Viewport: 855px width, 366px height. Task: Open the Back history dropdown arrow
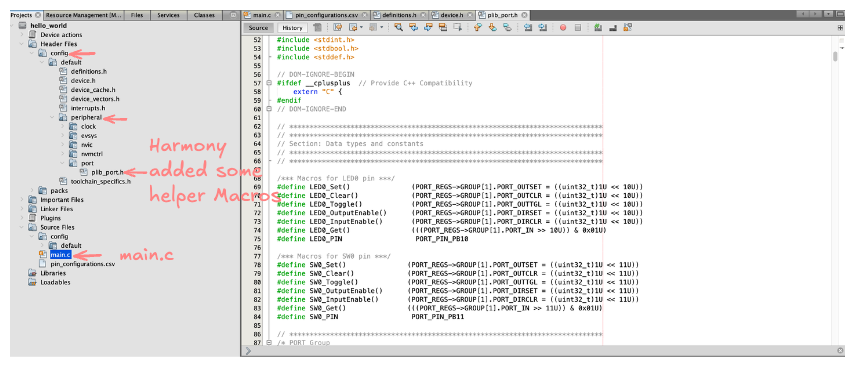(361, 27)
